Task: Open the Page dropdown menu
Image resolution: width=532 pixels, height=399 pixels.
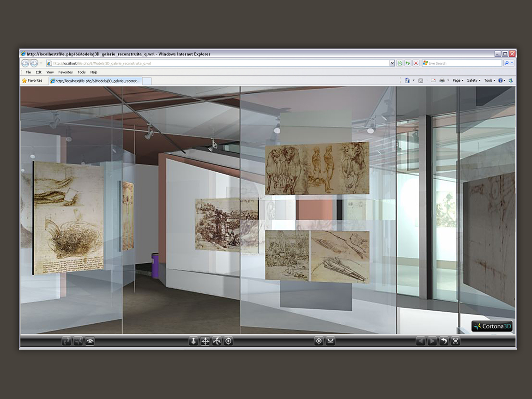Action: 458,80
